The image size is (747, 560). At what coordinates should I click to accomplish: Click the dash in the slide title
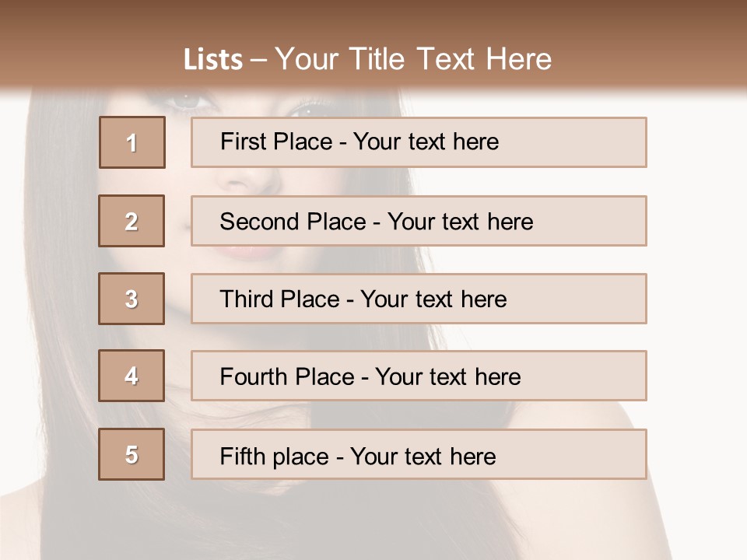coord(259,60)
